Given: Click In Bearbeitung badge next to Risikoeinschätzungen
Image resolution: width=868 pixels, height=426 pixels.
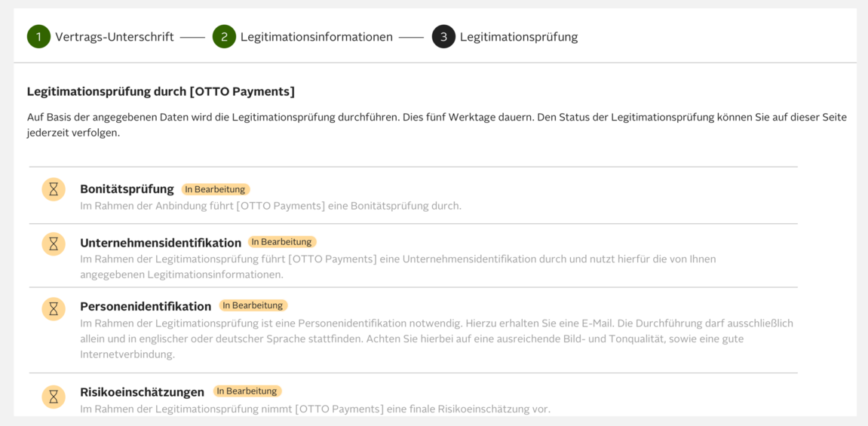Looking at the screenshot, I should pos(247,391).
